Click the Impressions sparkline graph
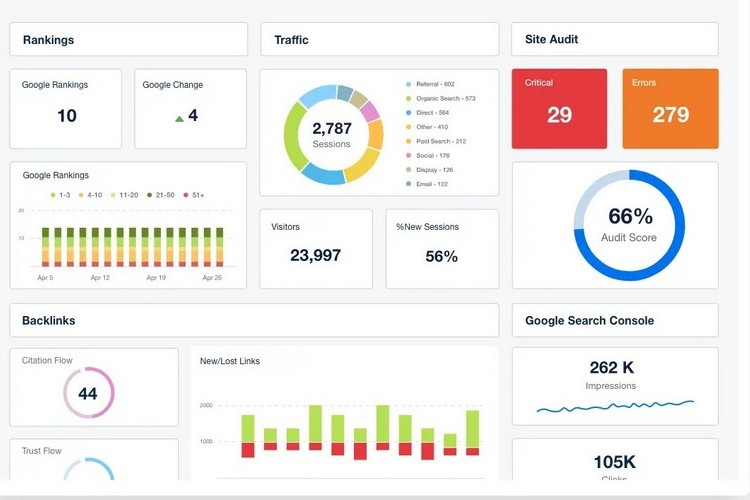 [614, 407]
